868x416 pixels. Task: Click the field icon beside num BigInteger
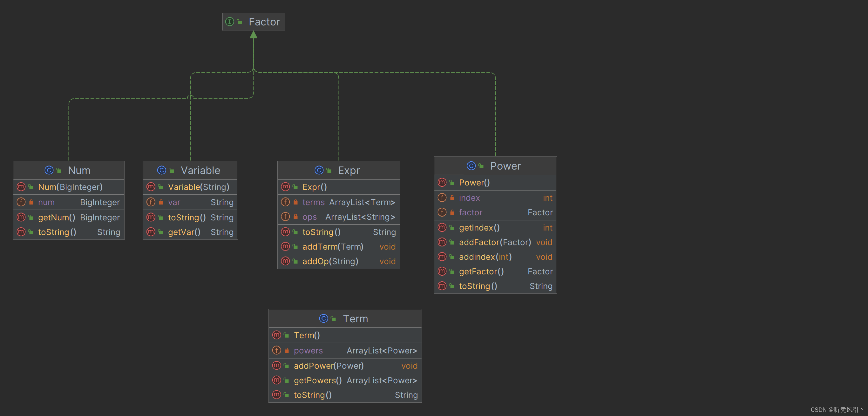[x=21, y=202]
